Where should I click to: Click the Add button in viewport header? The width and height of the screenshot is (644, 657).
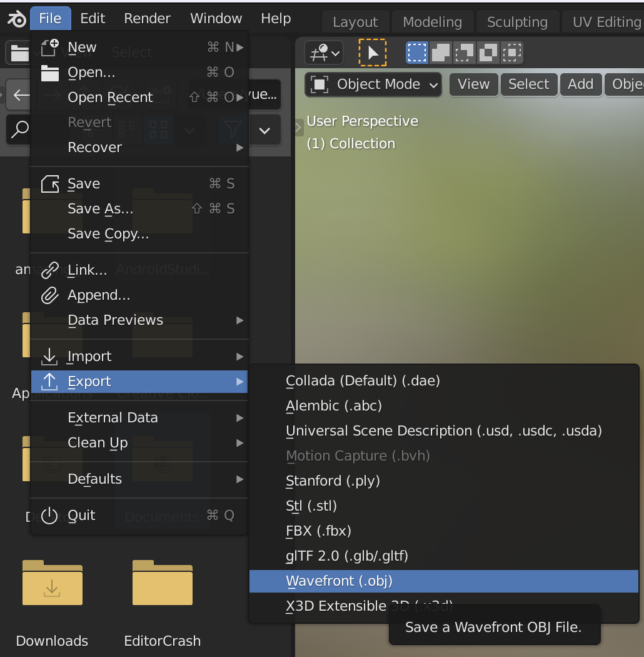581,84
